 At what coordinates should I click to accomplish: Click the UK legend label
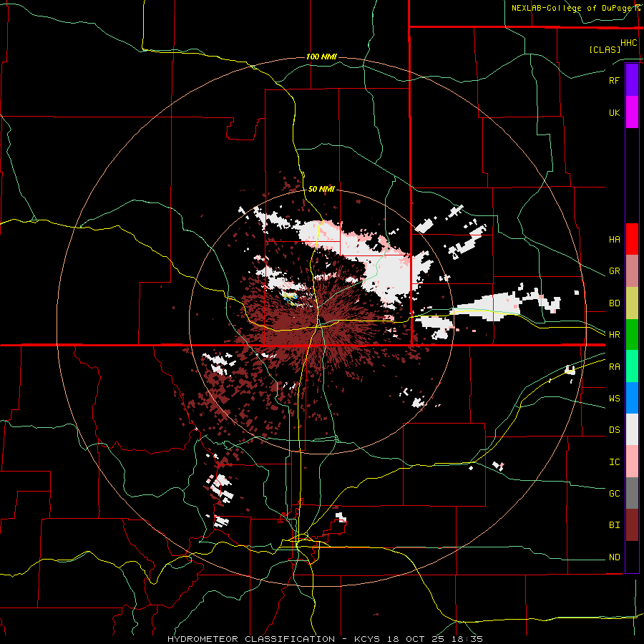click(x=614, y=112)
